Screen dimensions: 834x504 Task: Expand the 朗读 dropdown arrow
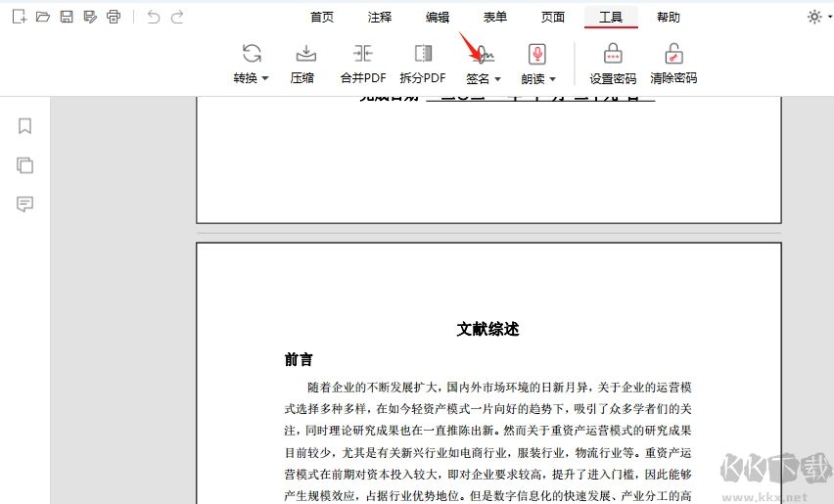point(553,79)
